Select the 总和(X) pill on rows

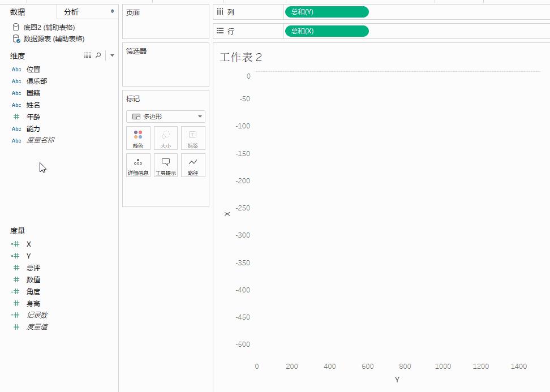[x=327, y=31]
